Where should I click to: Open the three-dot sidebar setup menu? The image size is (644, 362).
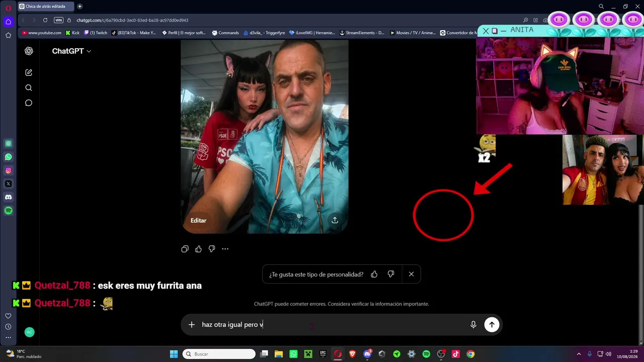click(8, 338)
